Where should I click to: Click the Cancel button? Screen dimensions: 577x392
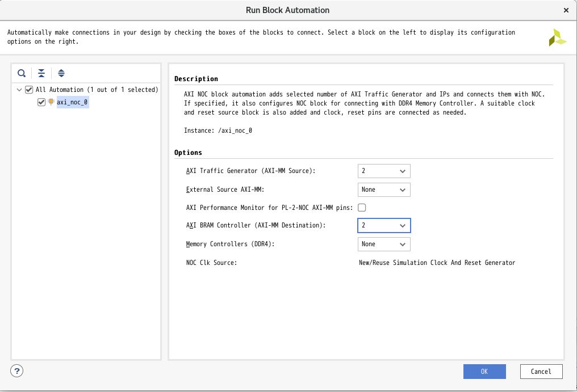pyautogui.click(x=541, y=372)
